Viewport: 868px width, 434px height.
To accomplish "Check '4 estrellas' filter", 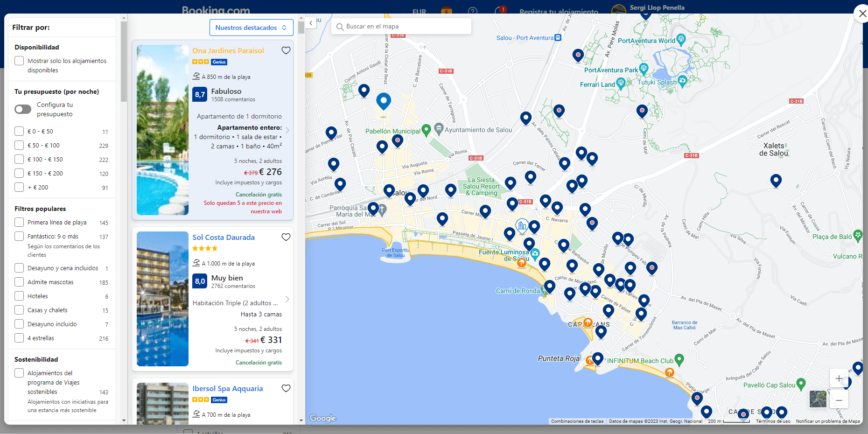I will tap(19, 338).
